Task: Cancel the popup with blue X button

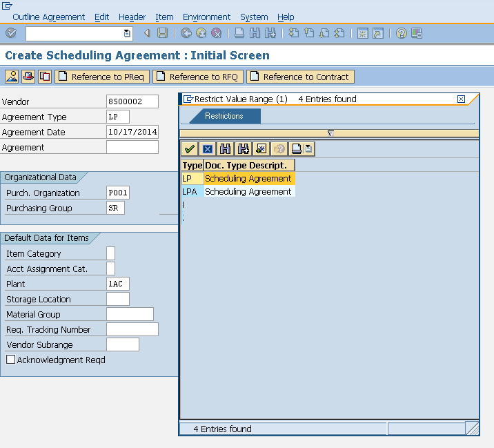Action: click(x=207, y=149)
